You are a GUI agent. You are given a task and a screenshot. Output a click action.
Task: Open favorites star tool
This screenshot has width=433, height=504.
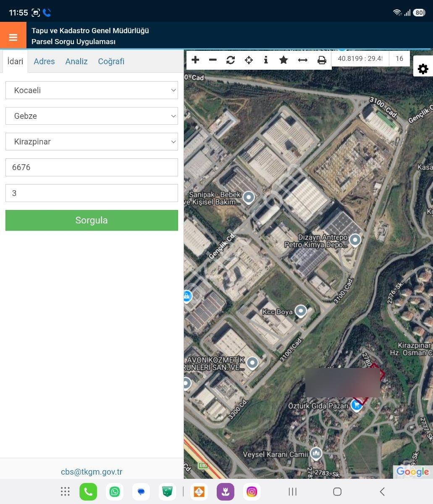[283, 60]
